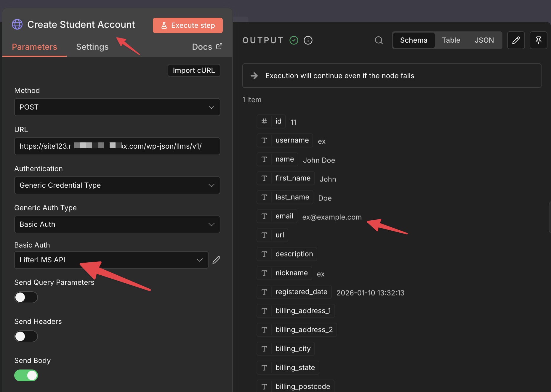The image size is (551, 392).
Task: Open the Generic Auth Type Basic Auth dropdown
Action: (x=117, y=224)
